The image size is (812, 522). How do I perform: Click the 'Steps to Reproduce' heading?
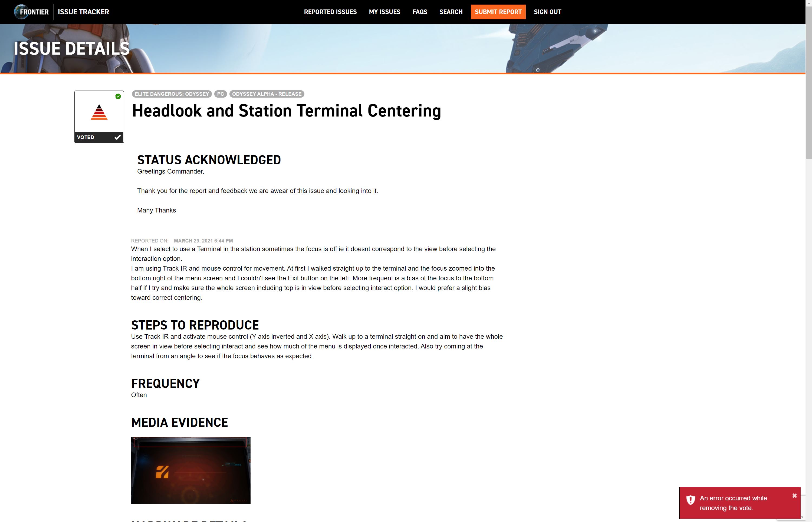coord(195,325)
